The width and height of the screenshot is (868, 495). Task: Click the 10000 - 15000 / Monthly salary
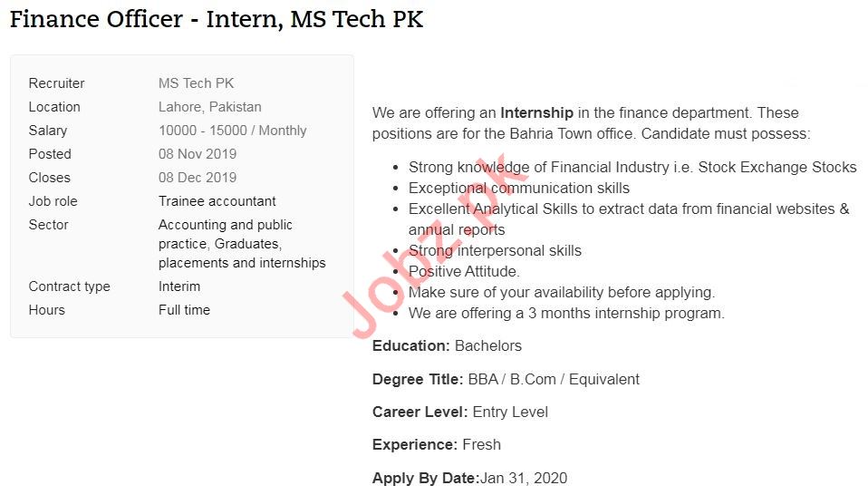point(232,131)
